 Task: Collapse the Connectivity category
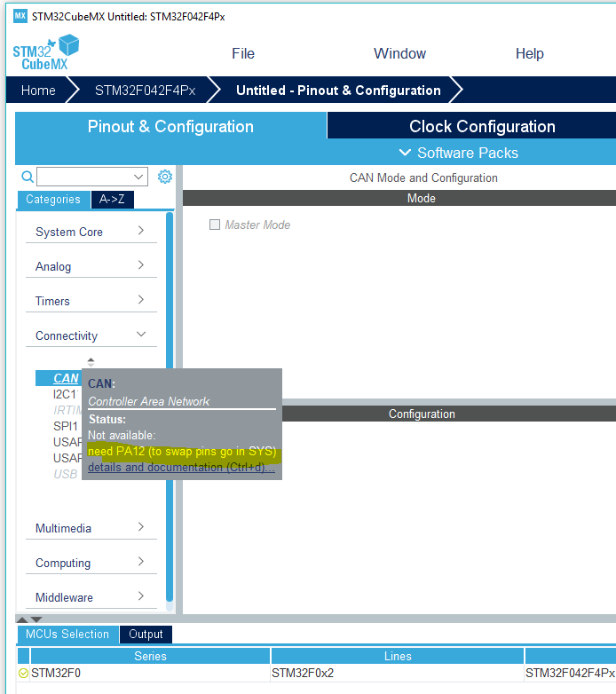91,335
